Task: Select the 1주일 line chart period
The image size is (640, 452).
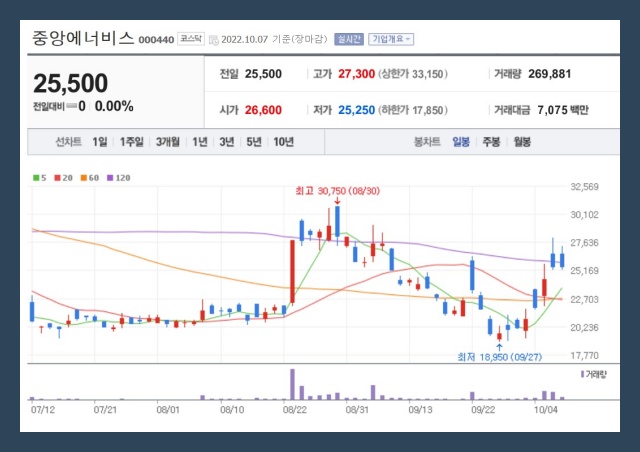Action: click(132, 142)
